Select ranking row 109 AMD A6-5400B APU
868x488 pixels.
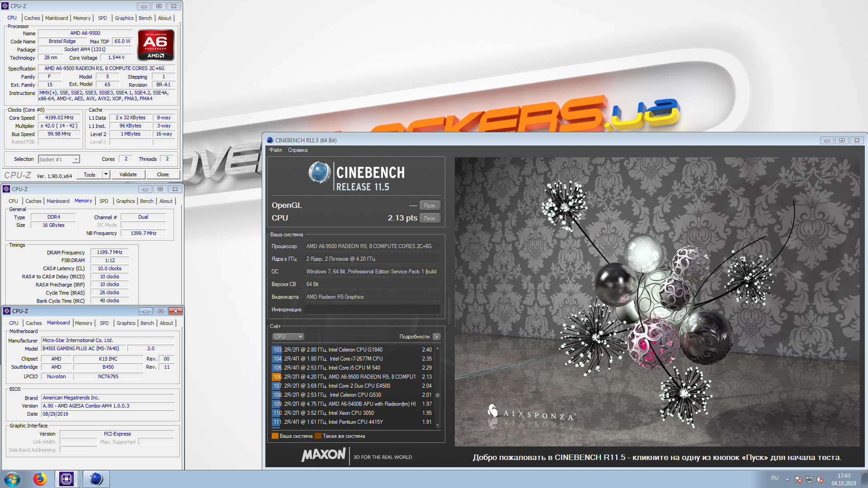[353, 404]
